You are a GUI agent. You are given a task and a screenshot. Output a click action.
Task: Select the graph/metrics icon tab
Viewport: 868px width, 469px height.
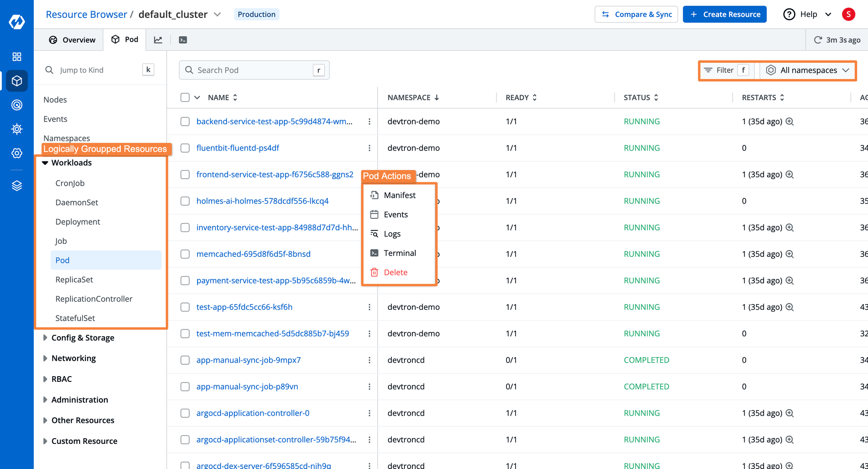point(159,39)
